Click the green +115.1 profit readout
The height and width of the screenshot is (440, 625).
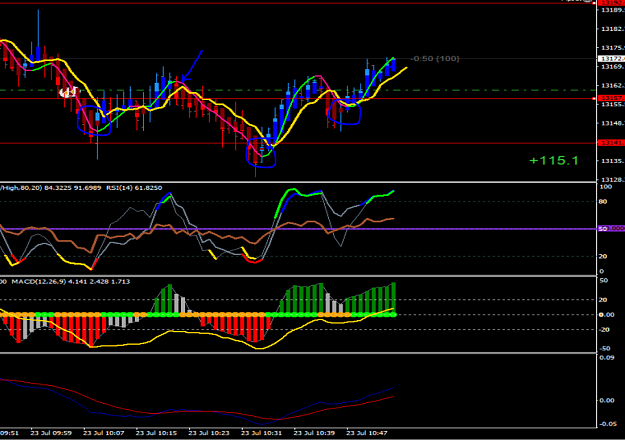[553, 161]
